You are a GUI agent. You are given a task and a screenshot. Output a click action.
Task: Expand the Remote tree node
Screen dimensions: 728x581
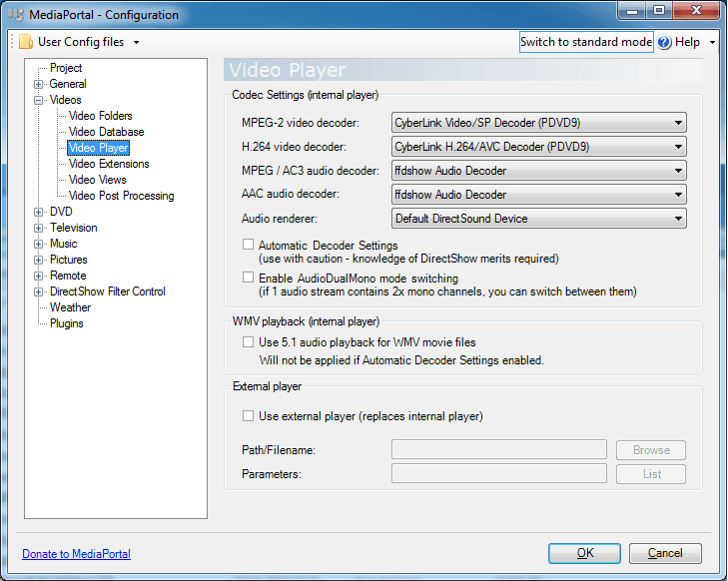[39, 276]
